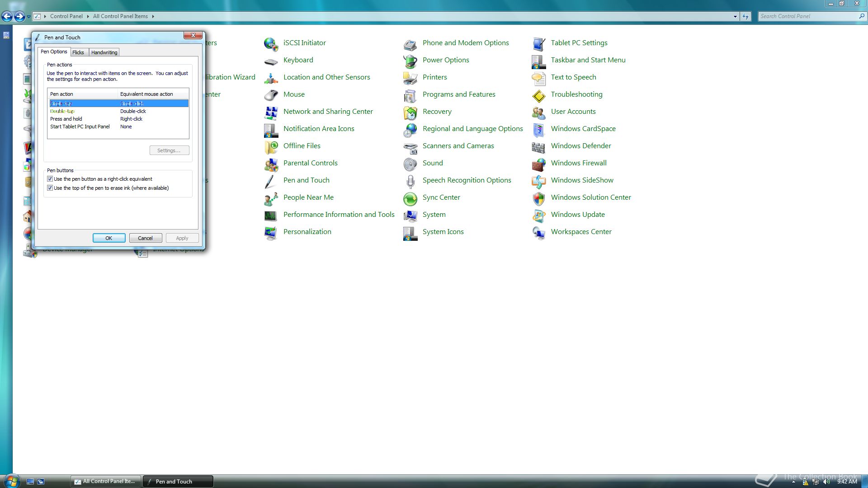This screenshot has height=488, width=868.
Task: Click OK in Pen and Touch dialog
Action: click(109, 238)
